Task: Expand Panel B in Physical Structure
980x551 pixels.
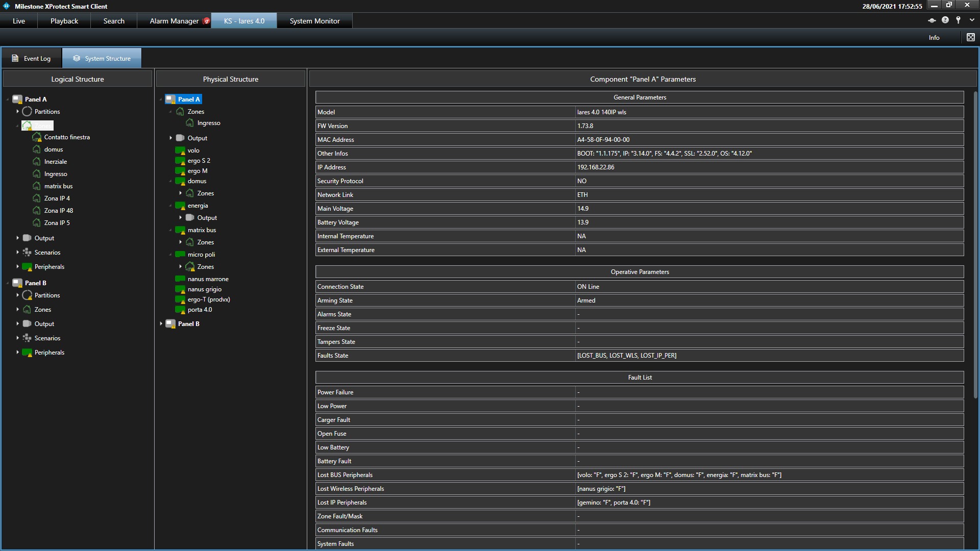Action: click(x=161, y=323)
